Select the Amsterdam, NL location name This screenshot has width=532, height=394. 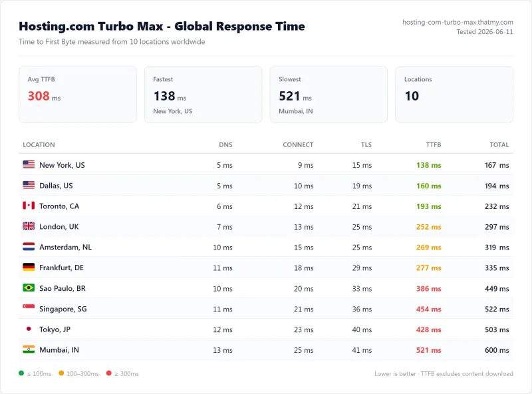(x=65, y=247)
